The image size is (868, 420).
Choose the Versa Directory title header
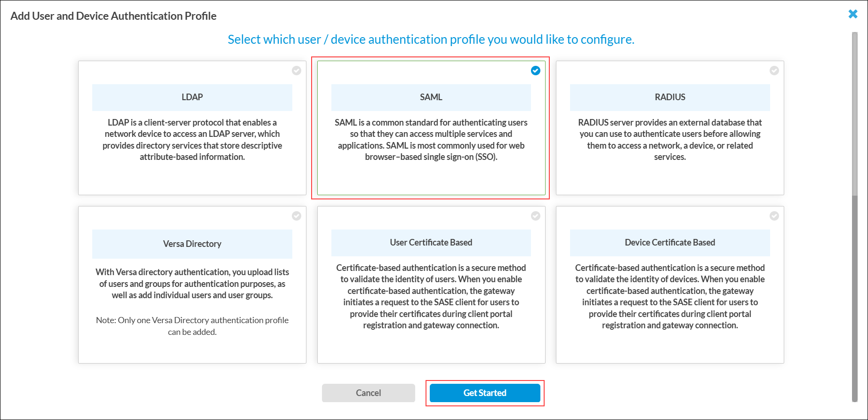click(x=192, y=244)
